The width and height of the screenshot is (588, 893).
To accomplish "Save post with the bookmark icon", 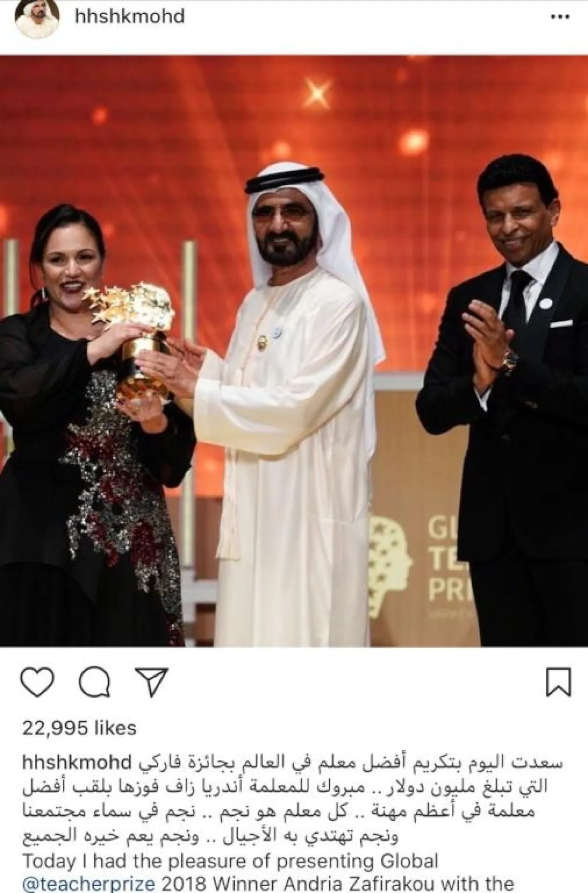I will click(559, 682).
